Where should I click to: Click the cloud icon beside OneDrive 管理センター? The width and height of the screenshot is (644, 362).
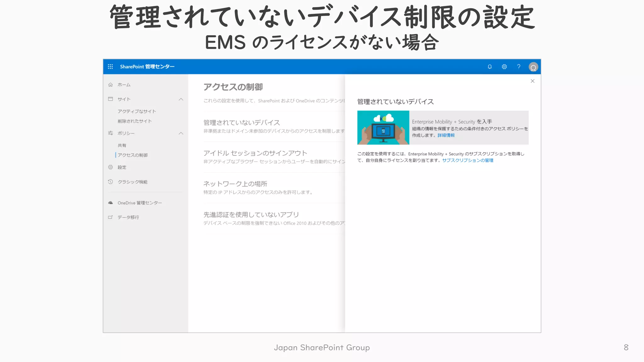coord(110,203)
